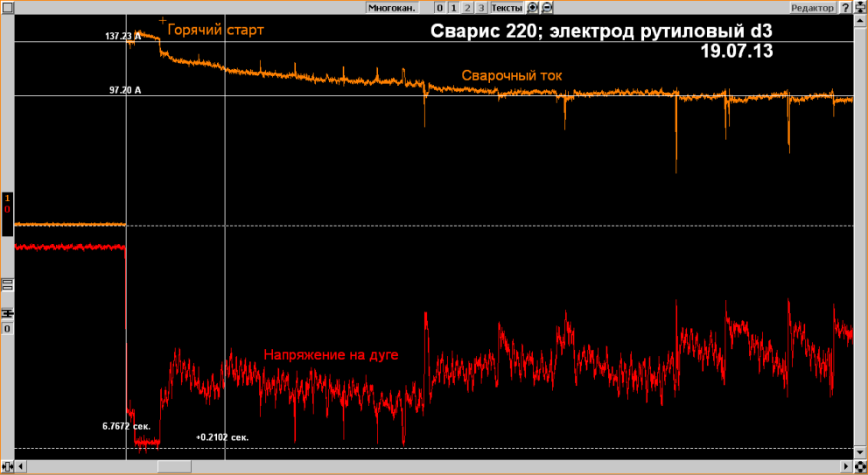Screen dimensions: 868x475
Task: Click the horizontal fit icon at bottom left
Action: click(7, 467)
